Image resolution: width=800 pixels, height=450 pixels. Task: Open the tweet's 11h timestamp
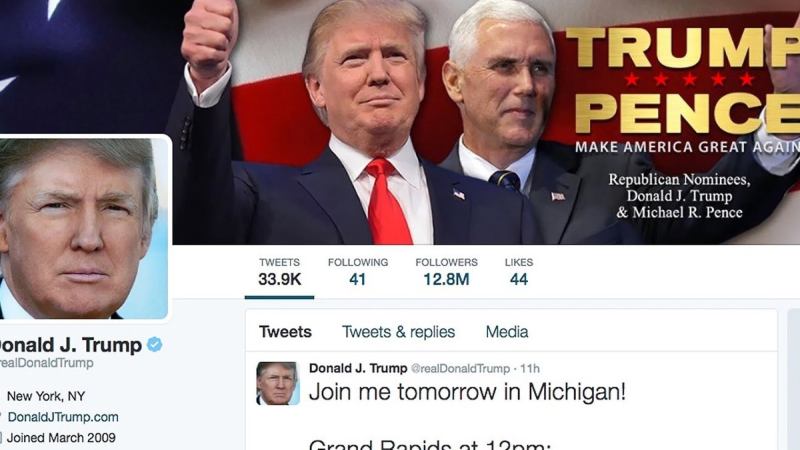point(530,368)
